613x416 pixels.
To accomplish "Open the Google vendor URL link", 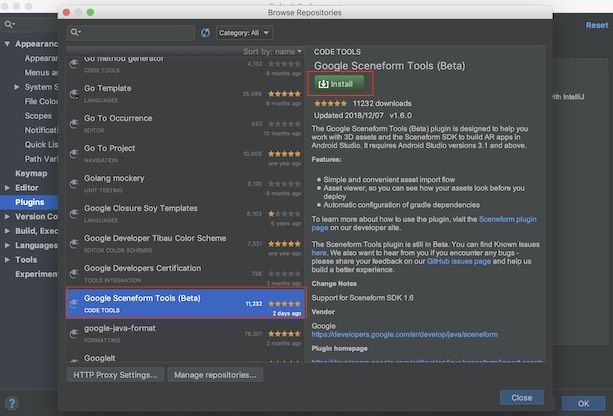I will click(x=405, y=334).
